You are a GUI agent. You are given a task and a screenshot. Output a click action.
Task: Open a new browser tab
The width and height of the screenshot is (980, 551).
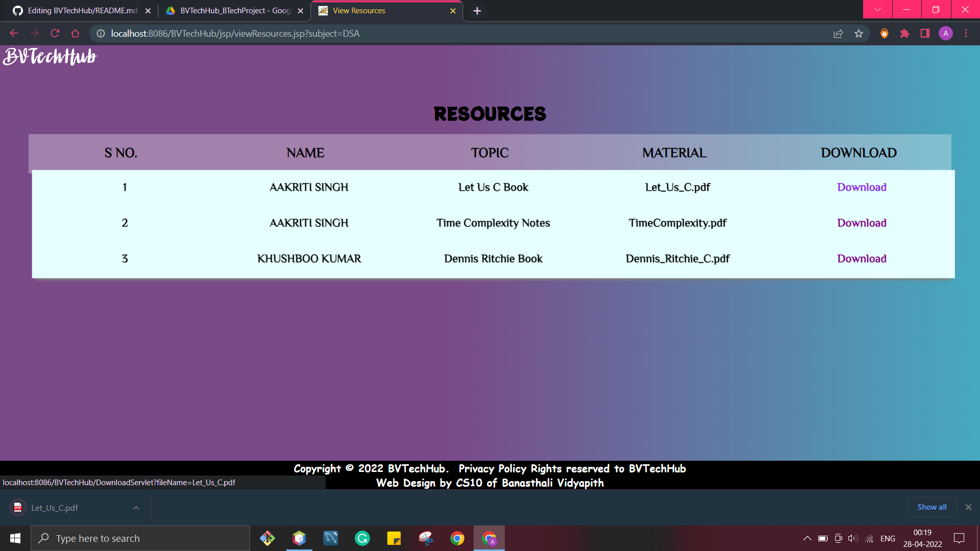tap(477, 11)
